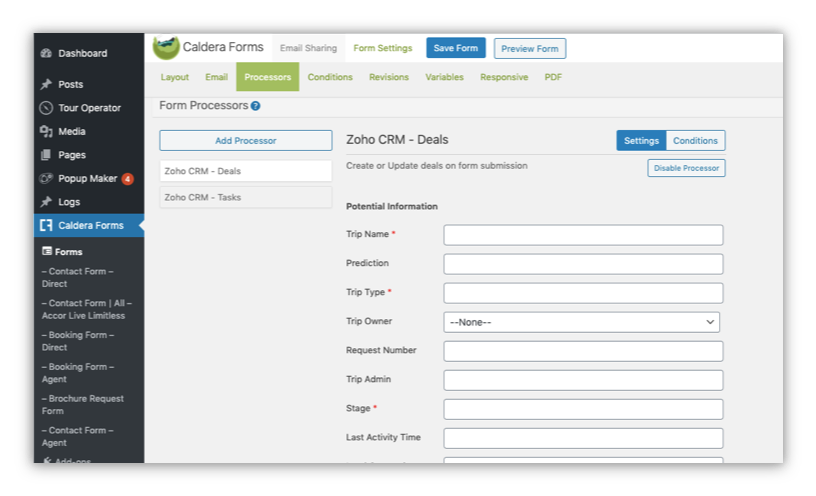This screenshot has height=496, width=816.
Task: Click the Caldera Forms bracket icon in sidebar
Action: click(46, 225)
